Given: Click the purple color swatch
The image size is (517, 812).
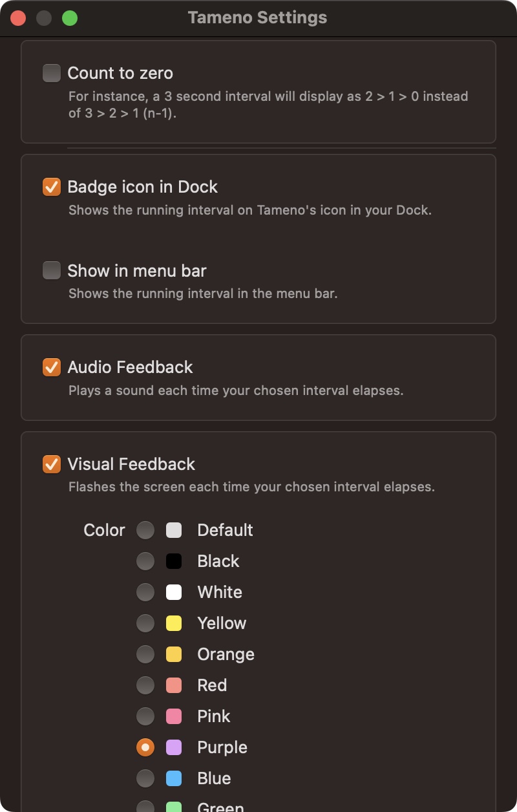Looking at the screenshot, I should coord(174,747).
